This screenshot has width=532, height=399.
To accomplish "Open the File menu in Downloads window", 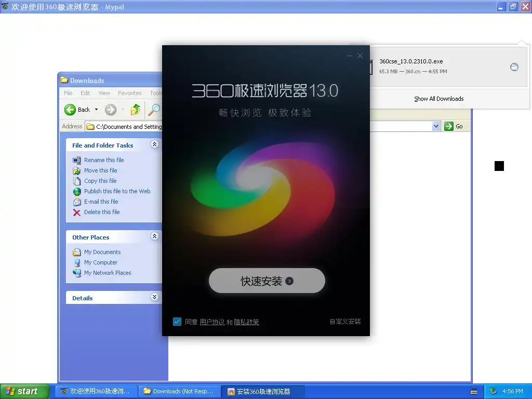I will (68, 93).
